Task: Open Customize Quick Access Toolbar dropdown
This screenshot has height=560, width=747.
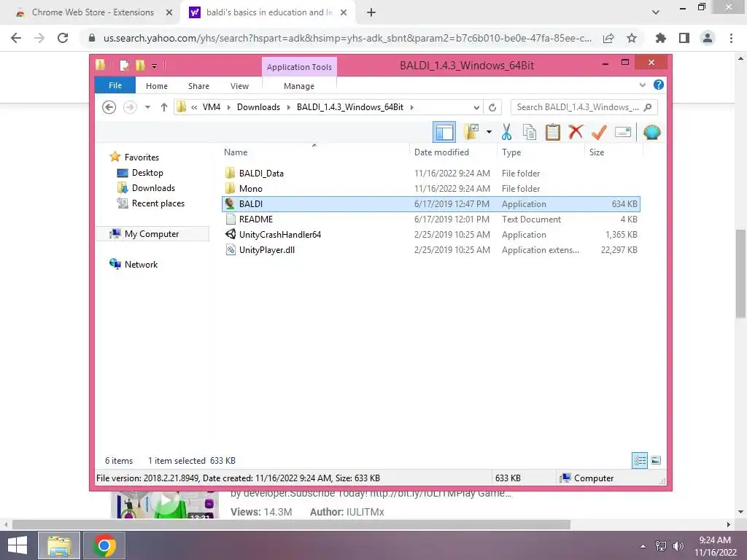Action: click(x=155, y=66)
